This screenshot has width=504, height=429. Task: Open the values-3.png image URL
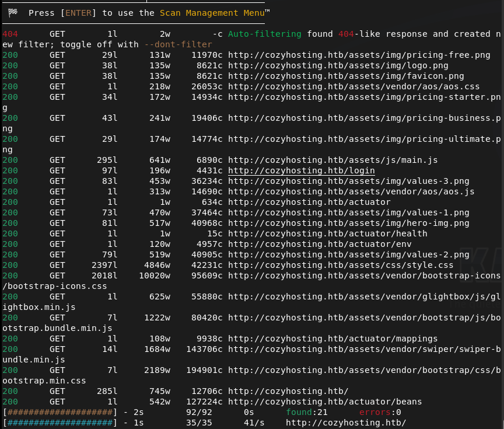pyautogui.click(x=348, y=181)
